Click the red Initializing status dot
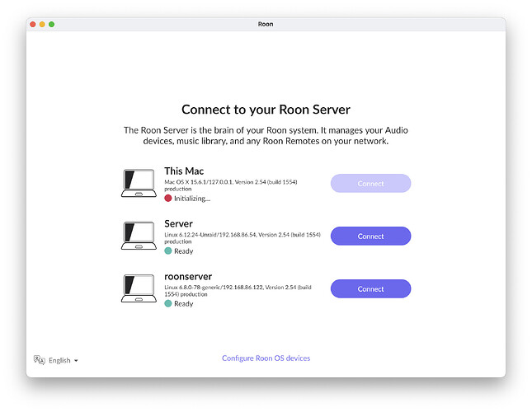The image size is (532, 412). coord(168,199)
